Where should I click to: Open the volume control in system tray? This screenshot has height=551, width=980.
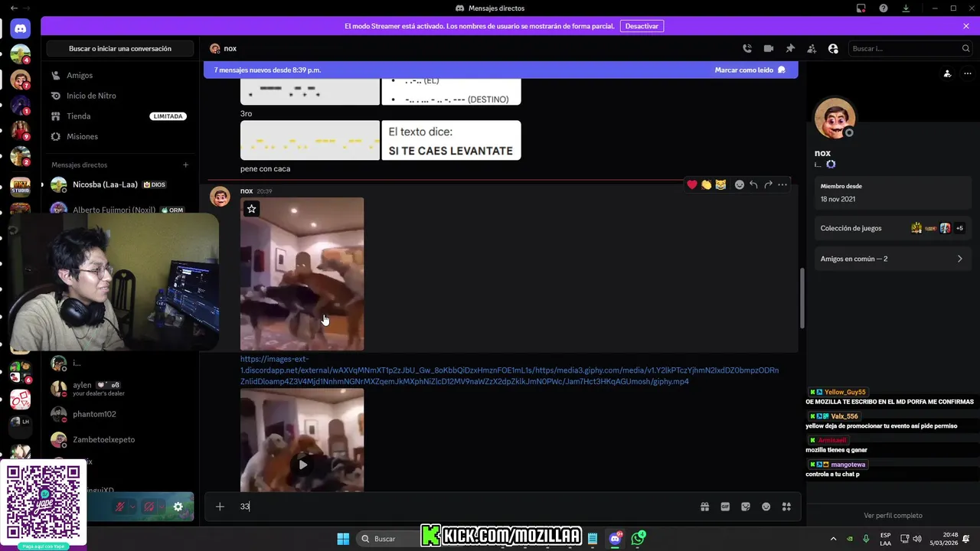(x=918, y=539)
